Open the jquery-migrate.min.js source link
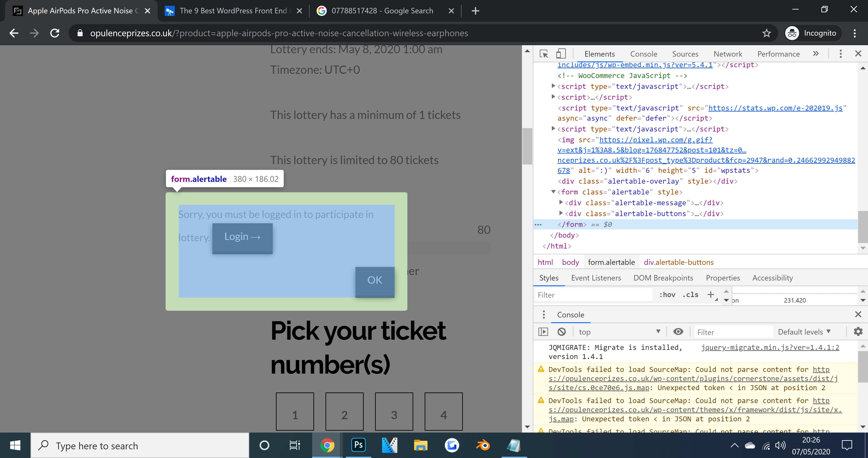This screenshot has height=458, width=868. [x=770, y=347]
